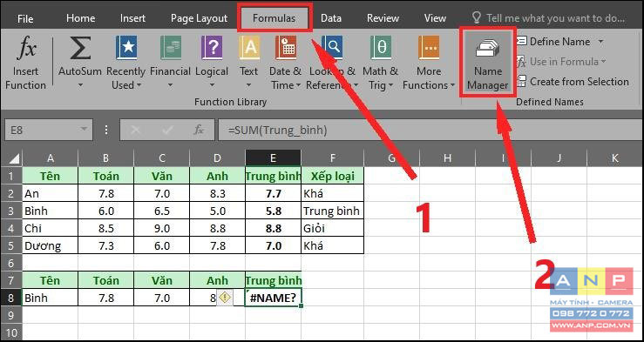Expand the Name Box dropdown arrow

[x=84, y=130]
